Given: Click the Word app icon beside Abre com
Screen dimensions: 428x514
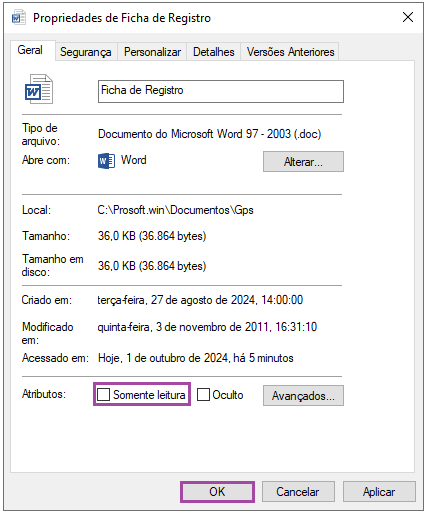Looking at the screenshot, I should tap(106, 161).
